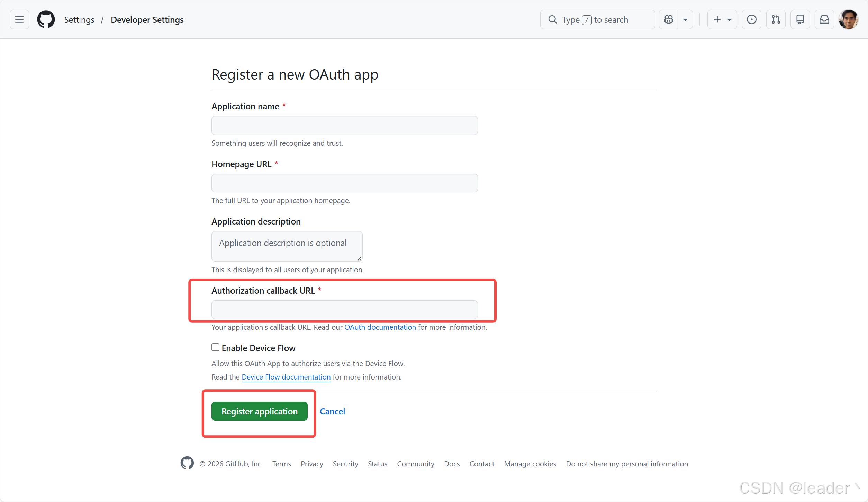The height and width of the screenshot is (502, 868).
Task: Click the Cancel link
Action: click(x=332, y=411)
